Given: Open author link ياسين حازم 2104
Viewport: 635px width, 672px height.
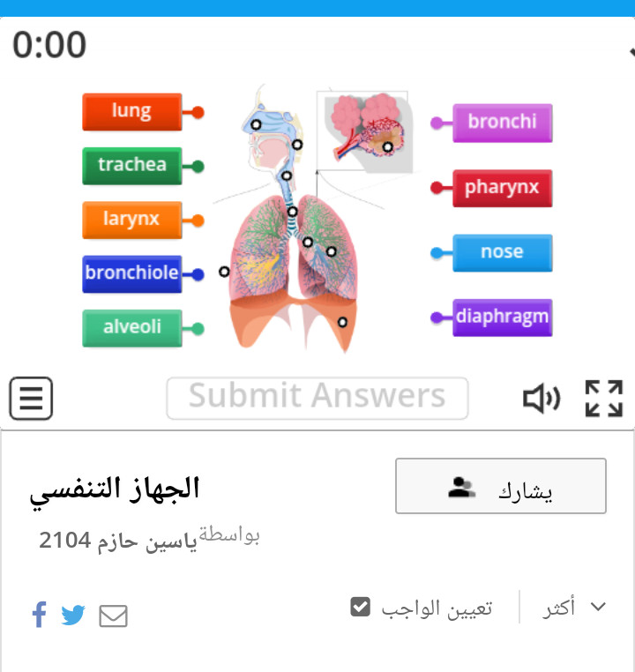Looking at the screenshot, I should [x=118, y=541].
